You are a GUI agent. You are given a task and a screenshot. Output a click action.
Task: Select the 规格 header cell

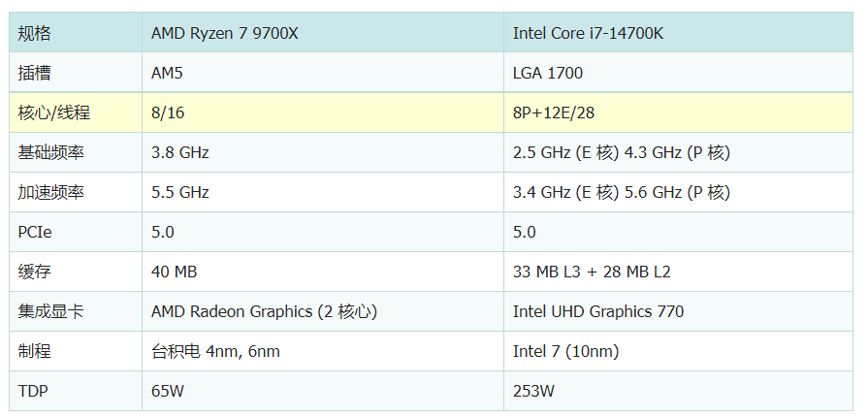pyautogui.click(x=35, y=34)
